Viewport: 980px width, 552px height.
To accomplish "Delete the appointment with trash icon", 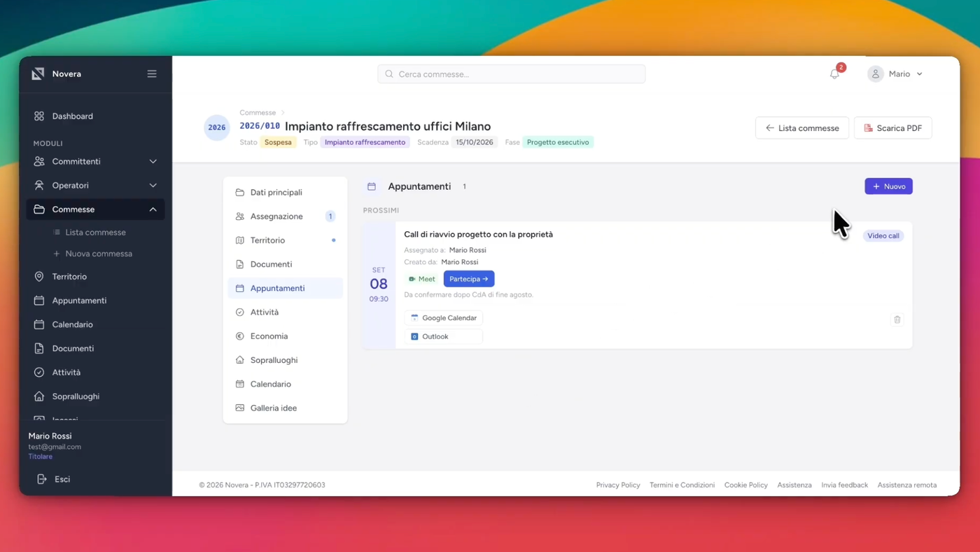I will (897, 319).
